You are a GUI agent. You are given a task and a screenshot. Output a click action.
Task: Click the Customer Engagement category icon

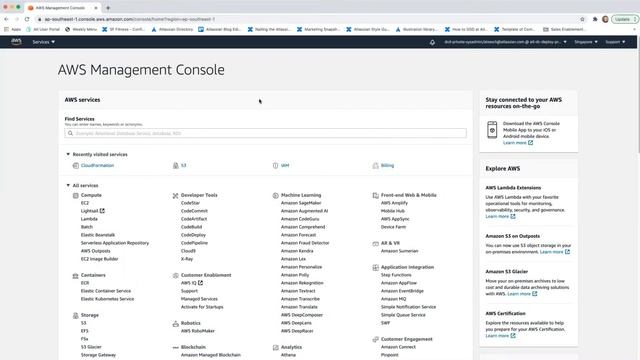point(376,340)
